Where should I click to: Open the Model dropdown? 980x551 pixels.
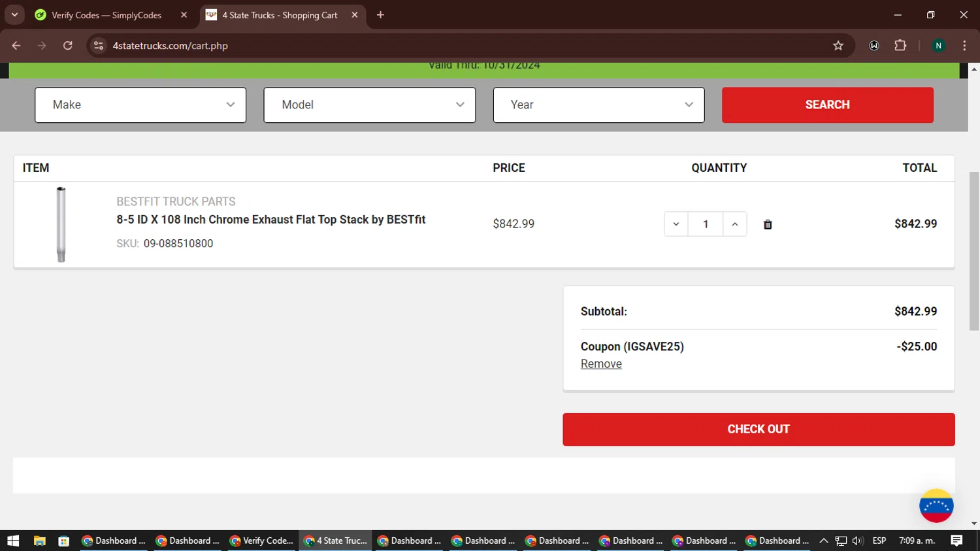(x=370, y=105)
